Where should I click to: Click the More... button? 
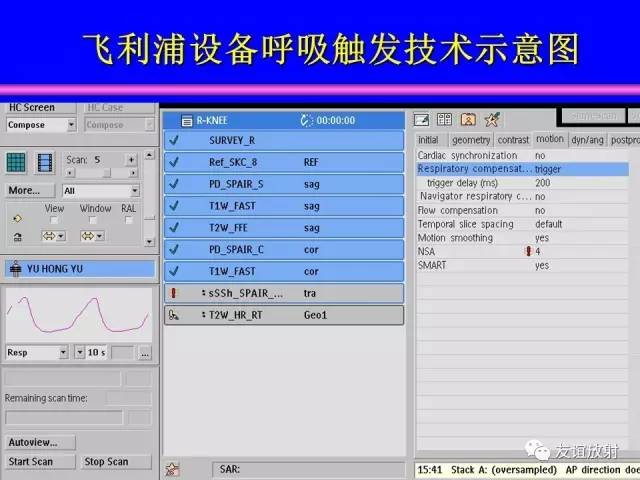tap(30, 191)
